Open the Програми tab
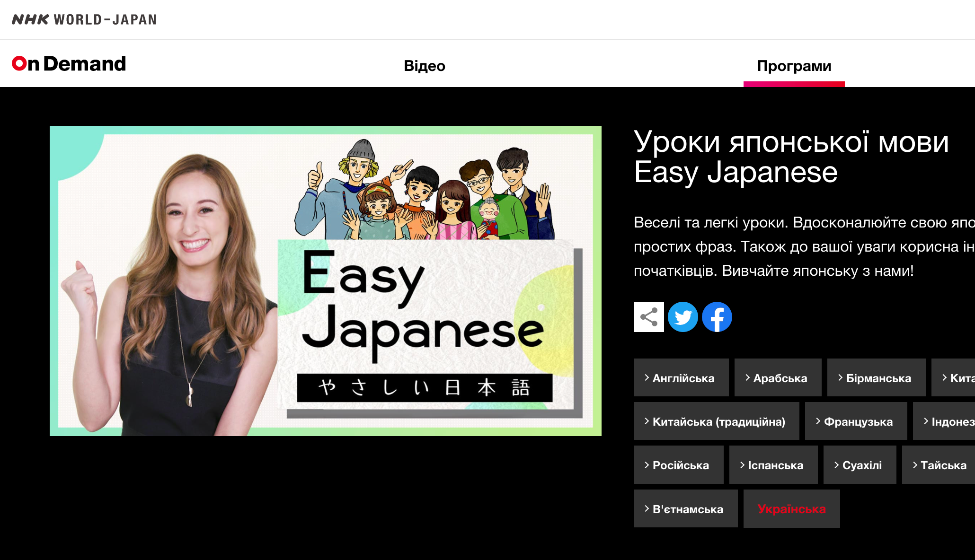The height and width of the screenshot is (560, 975). (794, 66)
